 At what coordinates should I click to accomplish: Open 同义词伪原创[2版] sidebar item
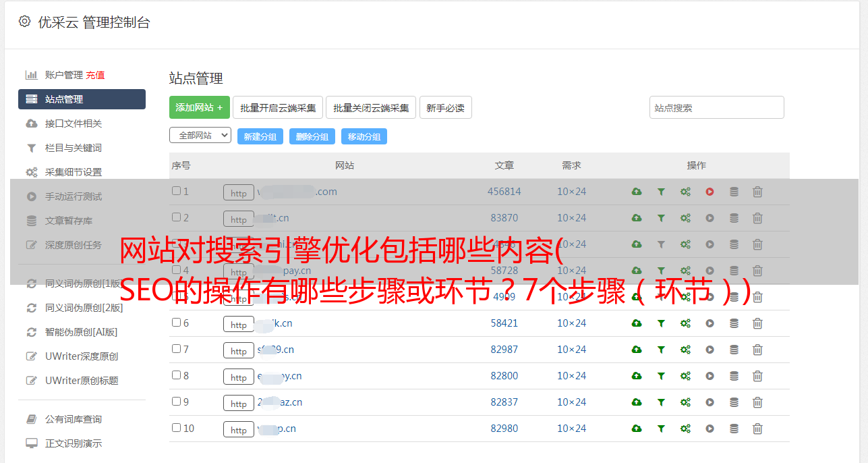point(84,308)
